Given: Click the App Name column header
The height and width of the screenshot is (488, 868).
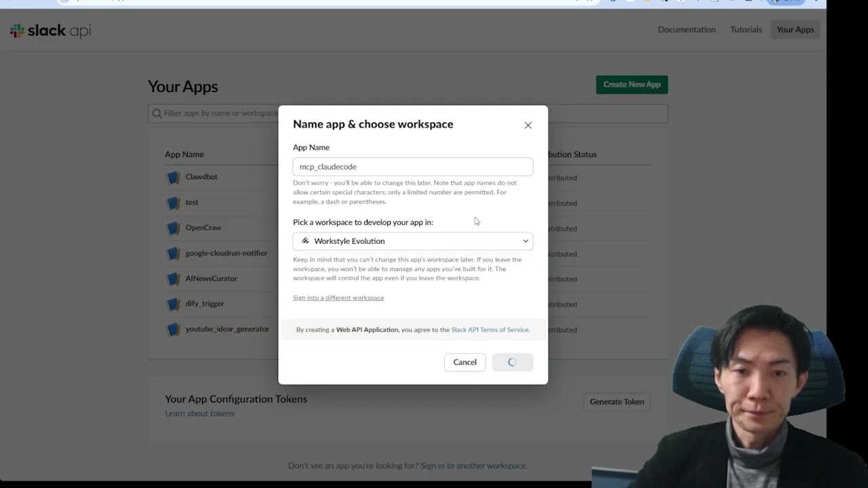Looking at the screenshot, I should 184,155.
